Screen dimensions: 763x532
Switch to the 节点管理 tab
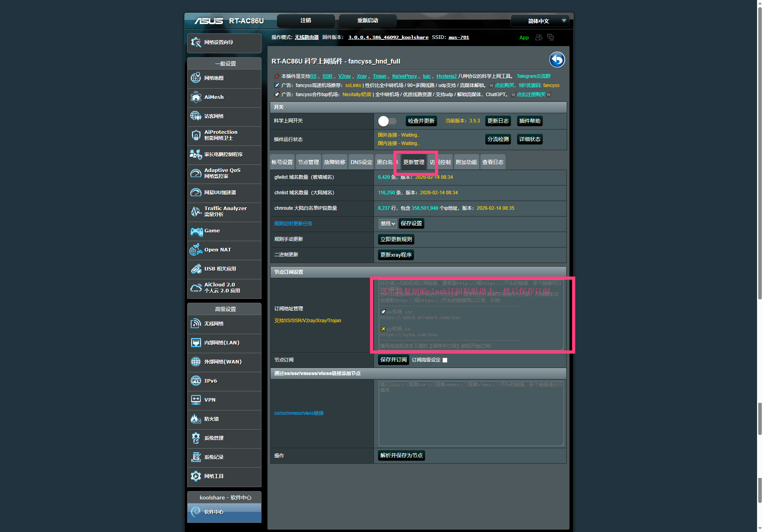click(x=308, y=162)
